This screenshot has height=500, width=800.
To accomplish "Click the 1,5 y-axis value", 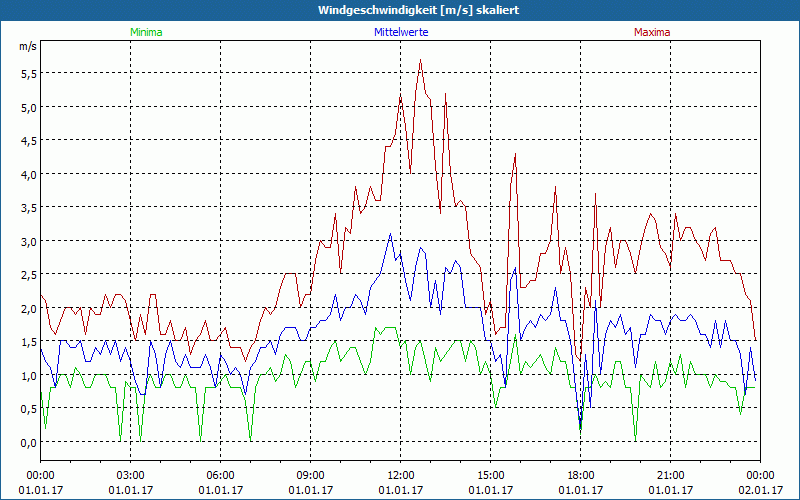I will (29, 342).
